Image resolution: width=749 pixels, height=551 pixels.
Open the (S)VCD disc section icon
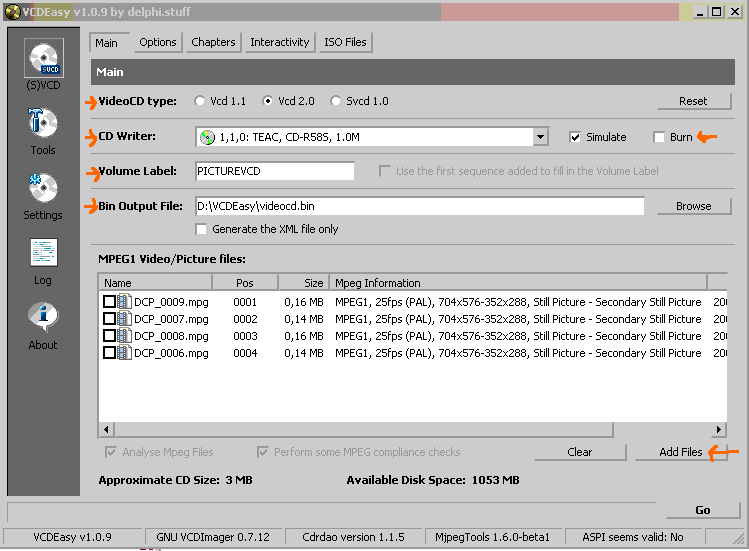43,58
